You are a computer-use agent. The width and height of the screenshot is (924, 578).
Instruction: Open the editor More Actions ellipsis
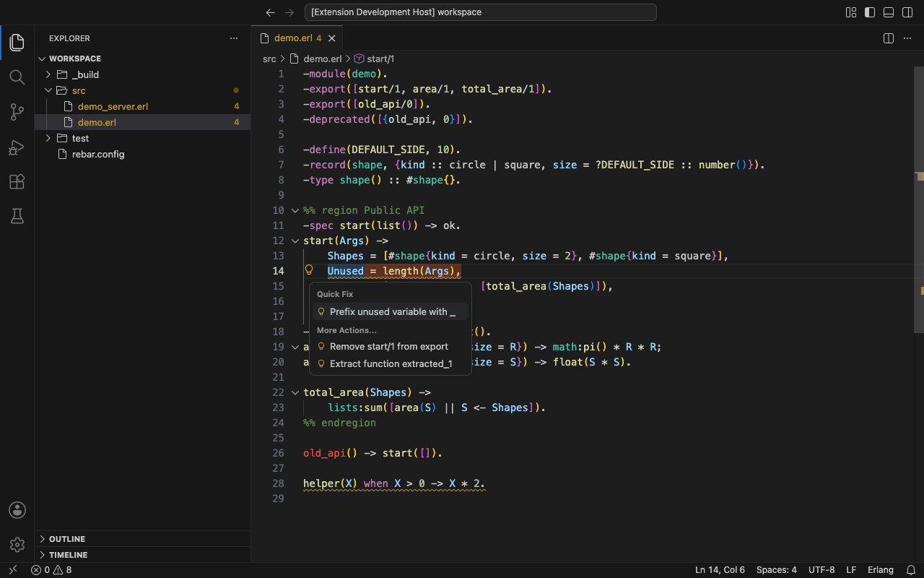[x=908, y=38]
